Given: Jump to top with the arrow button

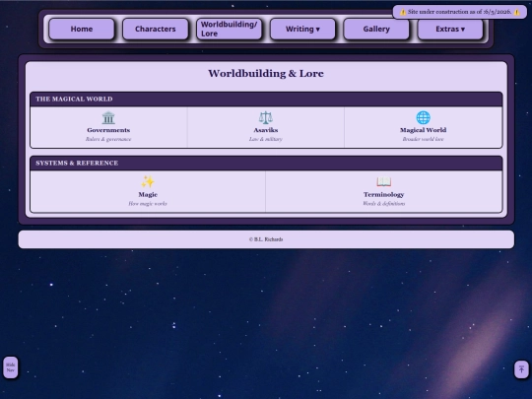Looking at the screenshot, I should pos(521,369).
